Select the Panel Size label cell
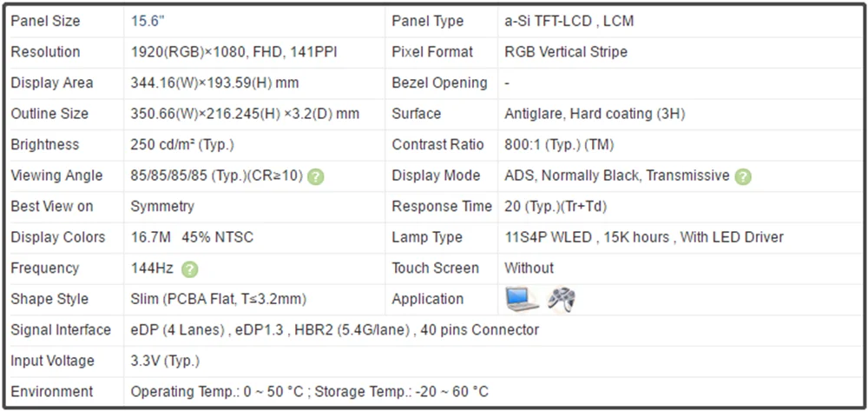The image size is (868, 411). 45,21
